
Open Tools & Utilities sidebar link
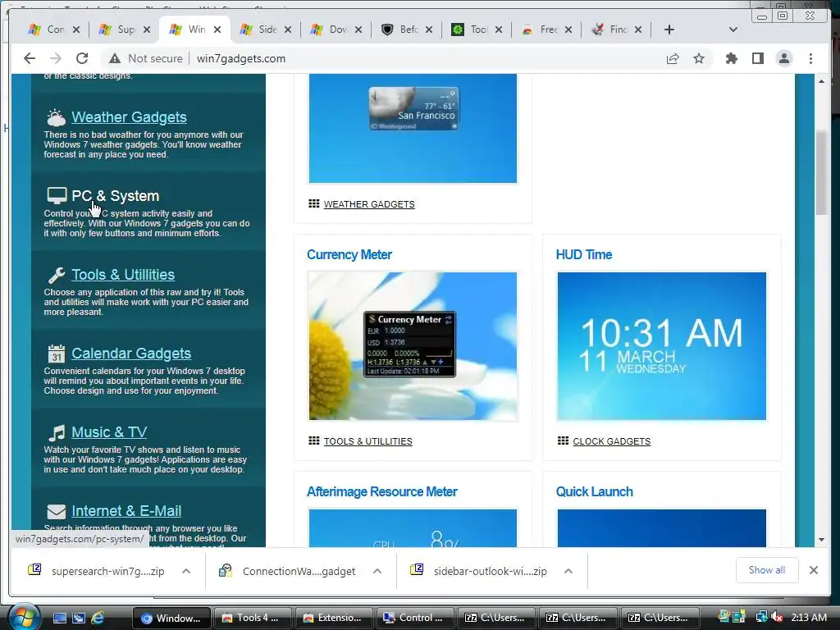[x=123, y=274]
